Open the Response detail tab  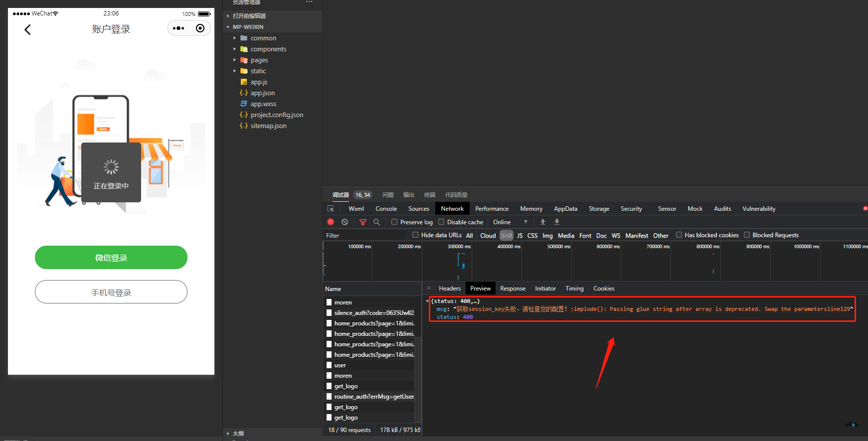coord(513,289)
